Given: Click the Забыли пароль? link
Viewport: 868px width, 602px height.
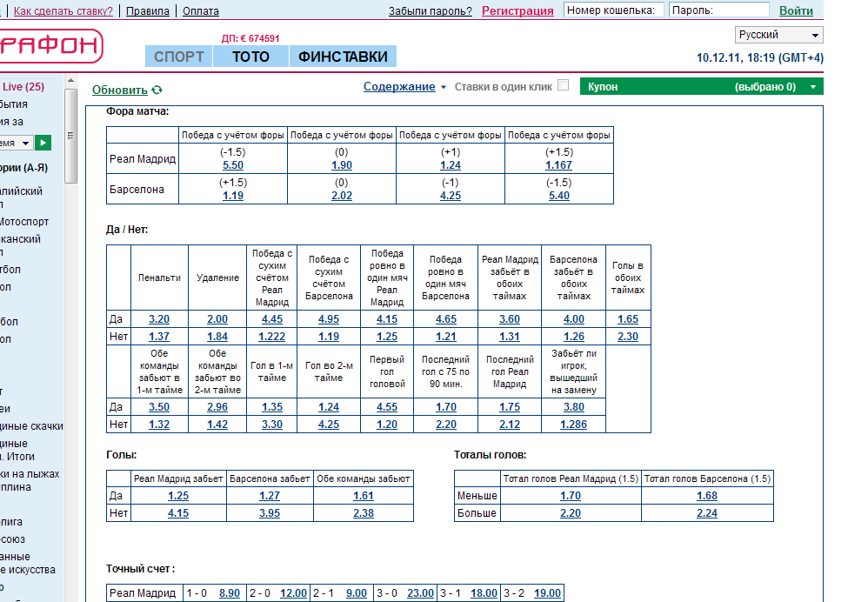Looking at the screenshot, I should 431,11.
